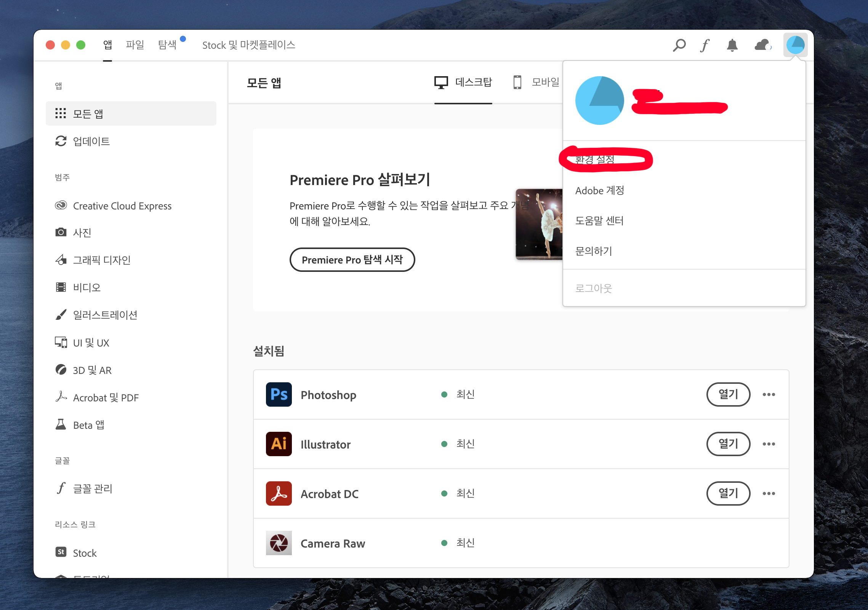Select Creative Cloud Express label
Viewport: 868px width, 610px height.
[122, 206]
